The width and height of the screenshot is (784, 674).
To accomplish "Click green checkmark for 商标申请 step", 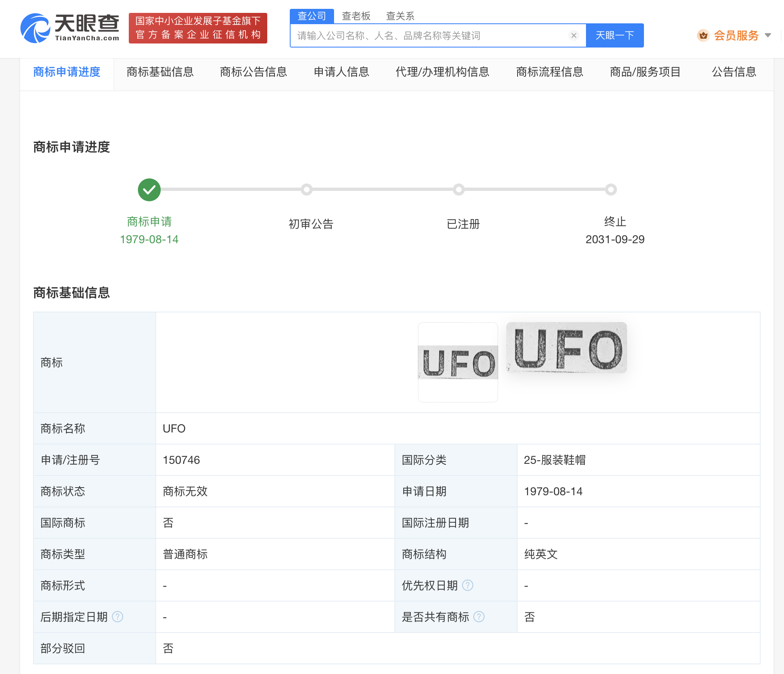I will pos(149,190).
